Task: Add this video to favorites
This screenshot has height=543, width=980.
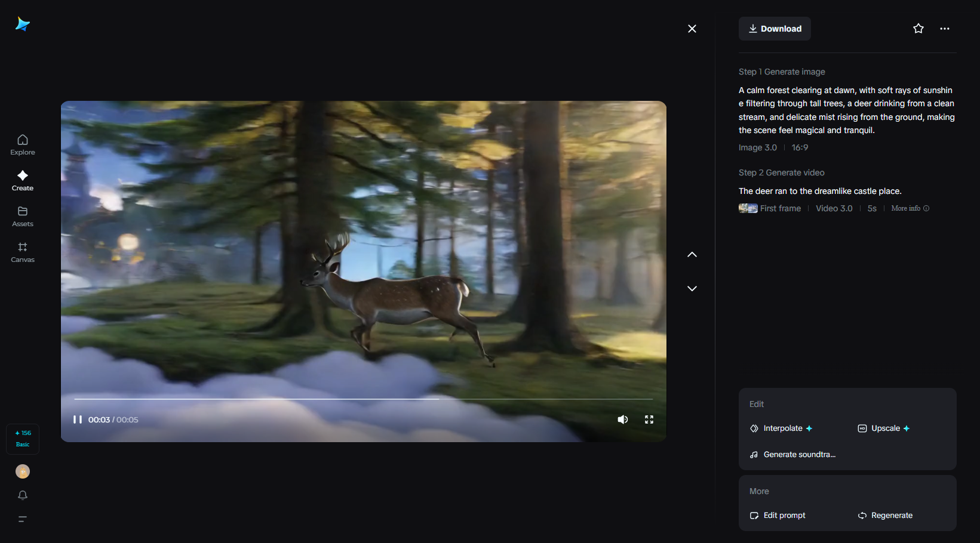Action: click(918, 29)
